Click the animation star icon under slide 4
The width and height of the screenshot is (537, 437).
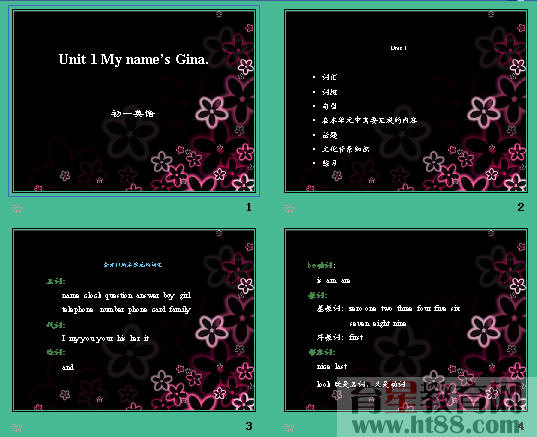tap(289, 428)
